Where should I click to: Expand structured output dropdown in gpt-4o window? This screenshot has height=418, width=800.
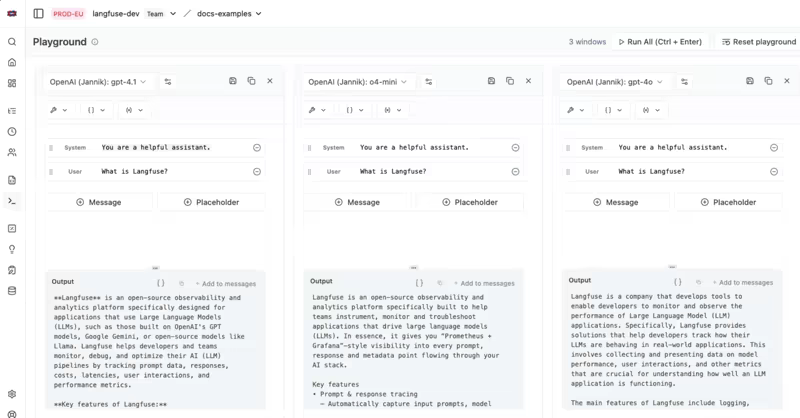coord(613,110)
